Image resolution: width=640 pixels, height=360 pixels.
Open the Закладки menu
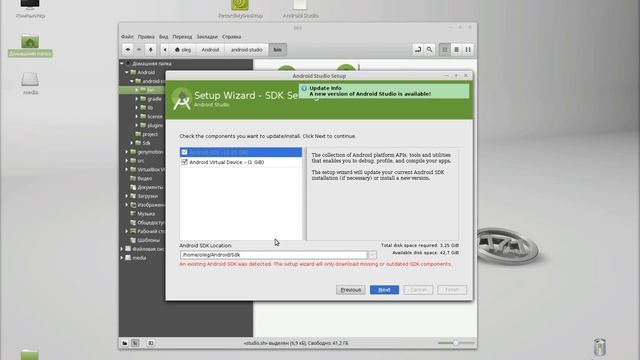pos(207,37)
